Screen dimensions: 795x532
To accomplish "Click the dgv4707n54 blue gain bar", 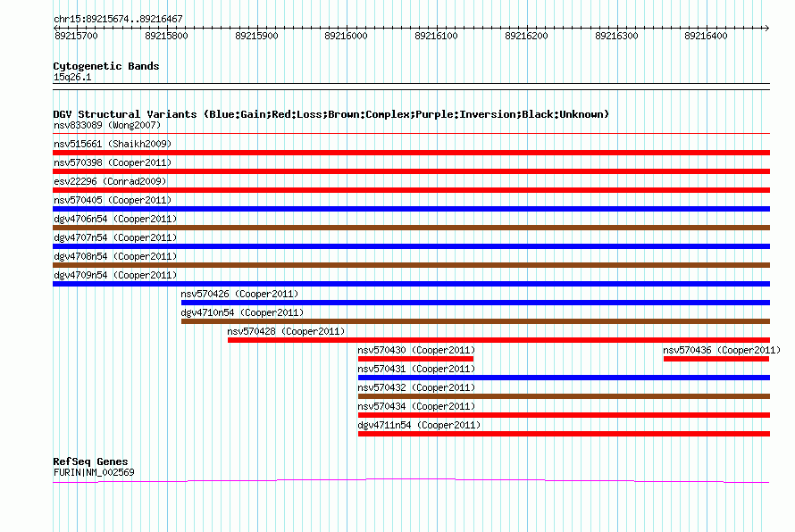I will tap(411, 246).
